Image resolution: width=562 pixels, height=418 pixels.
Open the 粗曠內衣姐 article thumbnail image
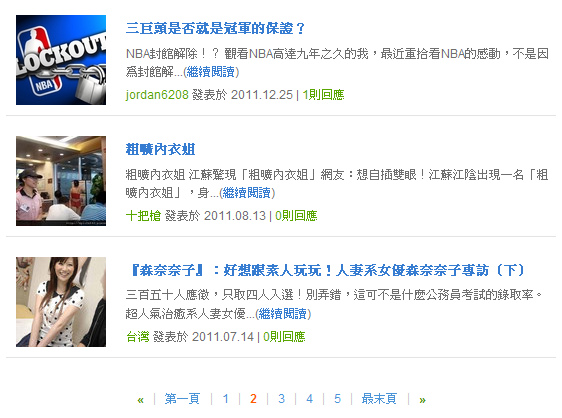[61, 181]
